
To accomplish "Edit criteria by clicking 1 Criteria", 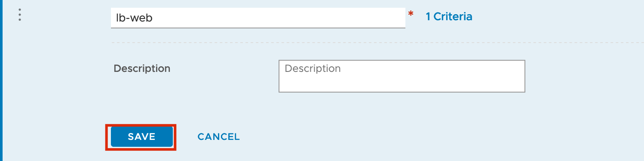I will click(449, 17).
